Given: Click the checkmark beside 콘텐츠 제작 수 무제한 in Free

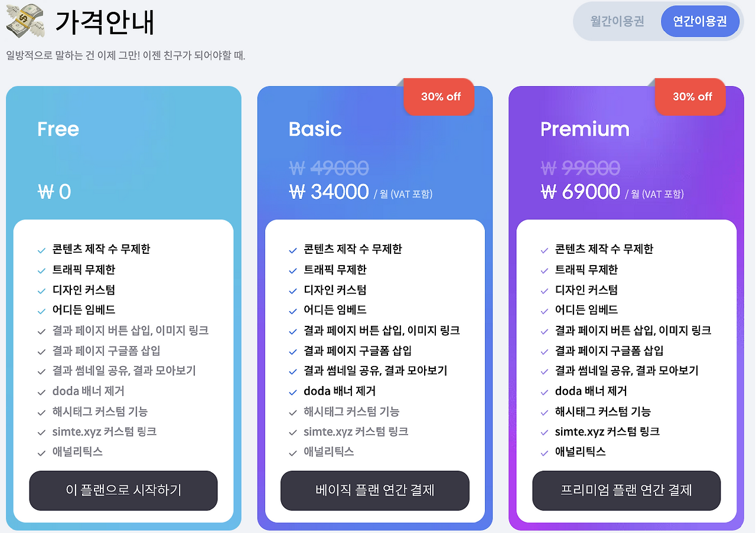Looking at the screenshot, I should click(41, 249).
